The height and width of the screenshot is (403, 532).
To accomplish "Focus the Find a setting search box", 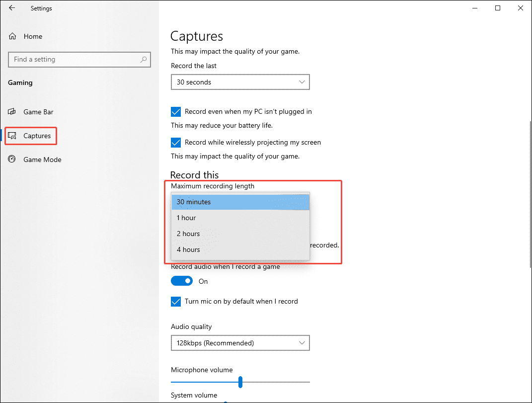I will [x=79, y=60].
